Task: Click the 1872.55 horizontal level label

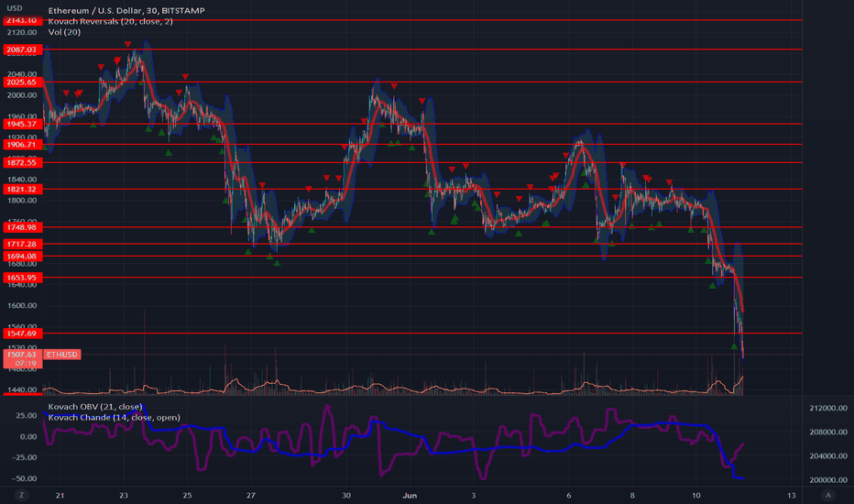Action: 22,162
